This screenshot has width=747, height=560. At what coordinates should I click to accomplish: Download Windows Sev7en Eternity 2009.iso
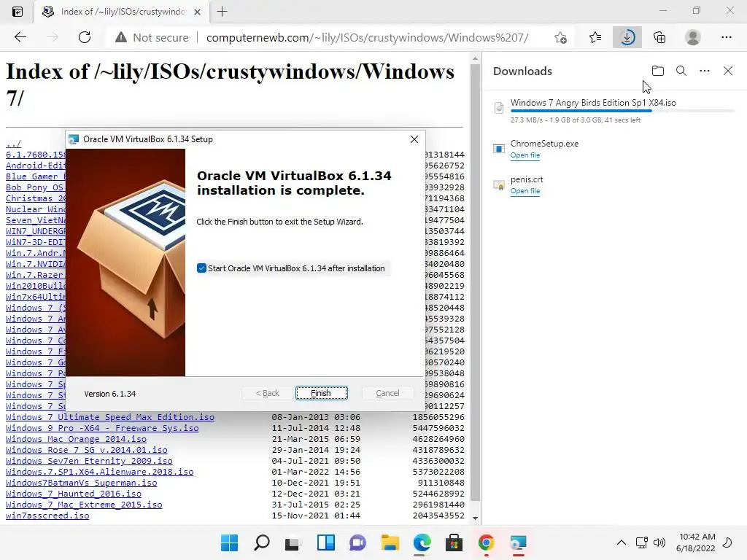coord(89,461)
